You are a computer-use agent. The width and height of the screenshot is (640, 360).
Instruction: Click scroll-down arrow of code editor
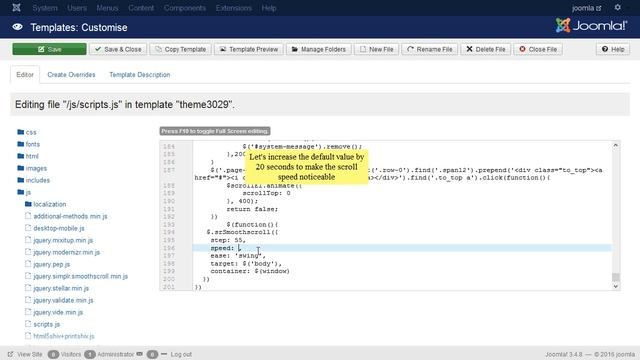616,287
